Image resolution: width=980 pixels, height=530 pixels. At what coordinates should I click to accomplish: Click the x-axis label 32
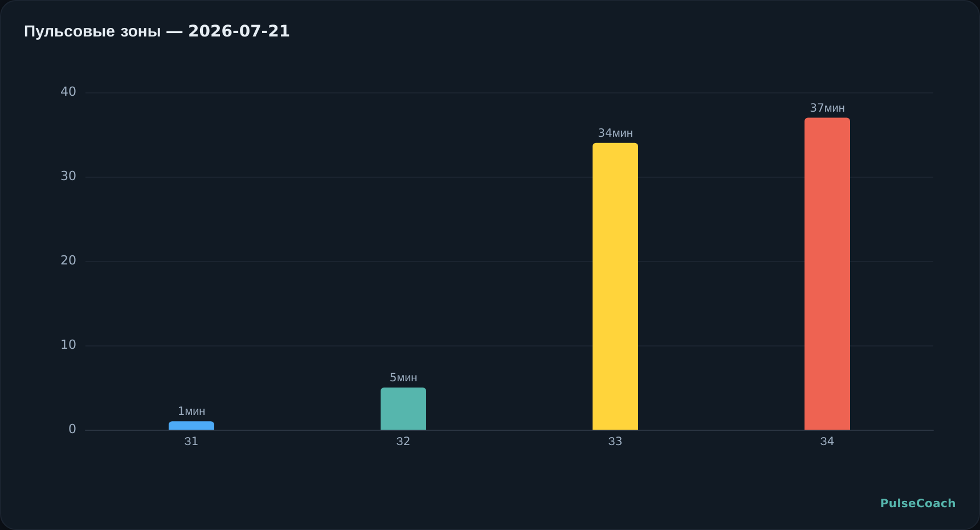403,441
